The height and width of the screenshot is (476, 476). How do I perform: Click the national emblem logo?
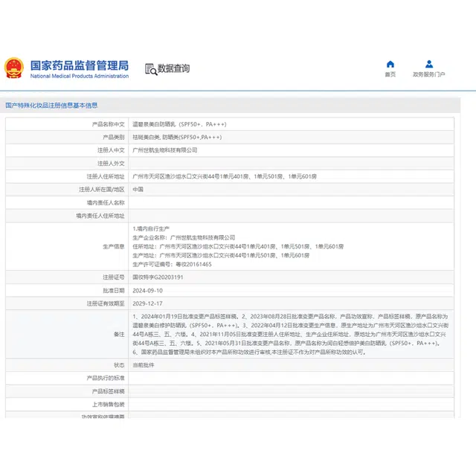tap(14, 68)
